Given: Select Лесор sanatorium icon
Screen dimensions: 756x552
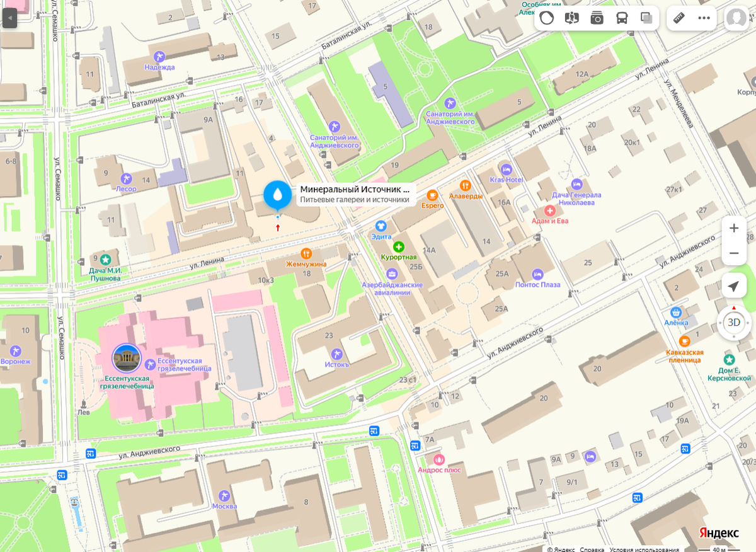Looking at the screenshot, I should pos(127,178).
